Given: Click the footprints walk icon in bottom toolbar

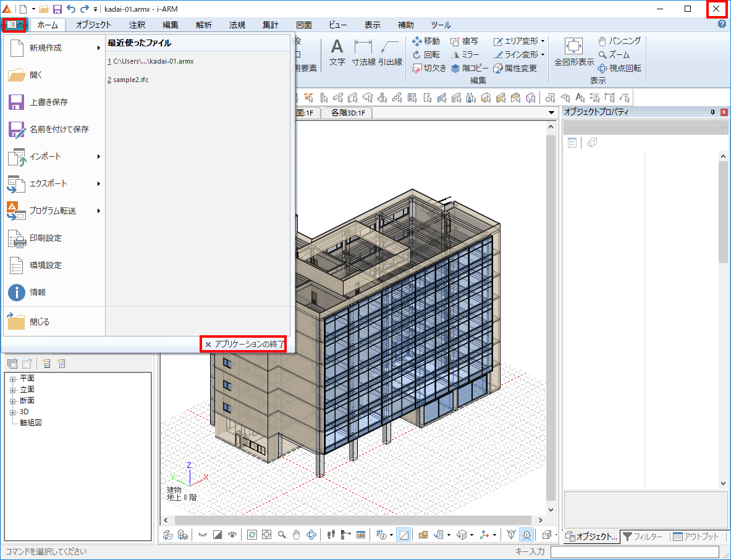Looking at the screenshot, I should pyautogui.click(x=331, y=535).
